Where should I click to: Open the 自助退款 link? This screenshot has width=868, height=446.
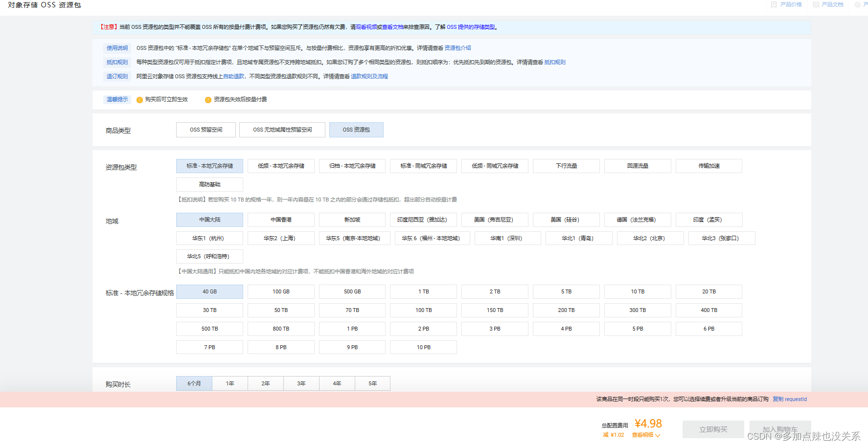click(x=233, y=76)
